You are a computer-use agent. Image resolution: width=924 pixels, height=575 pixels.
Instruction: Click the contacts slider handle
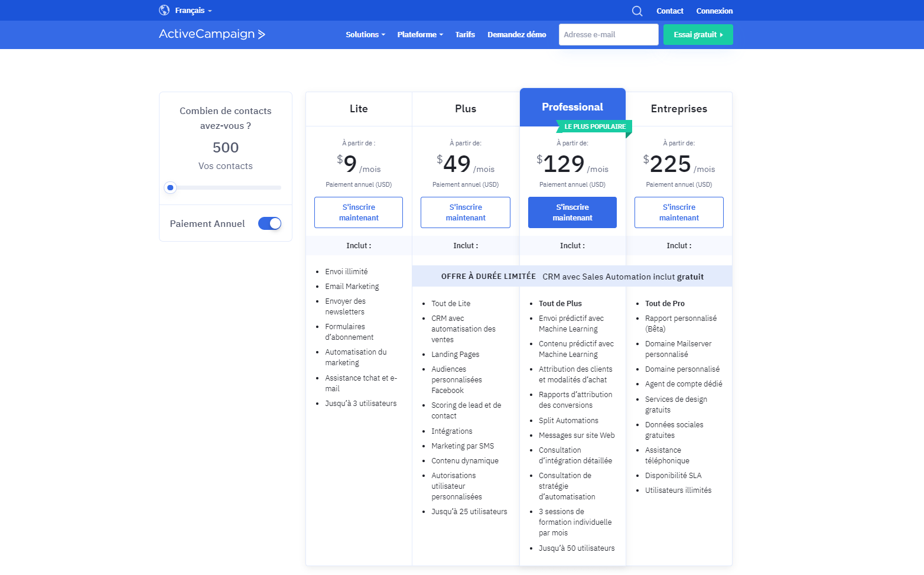pyautogui.click(x=170, y=188)
